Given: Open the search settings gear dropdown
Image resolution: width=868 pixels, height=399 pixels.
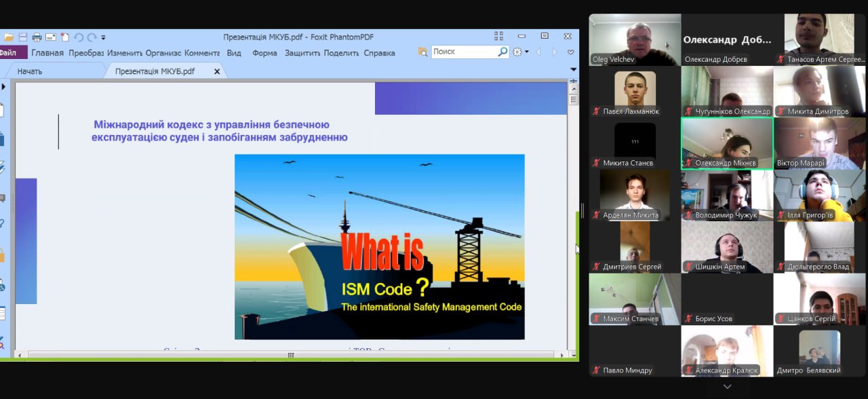Looking at the screenshot, I should click(x=520, y=52).
